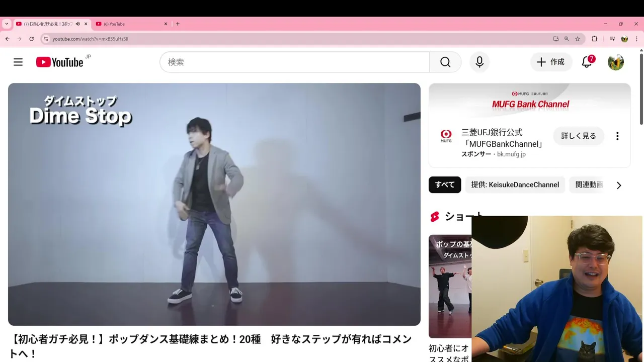Open the ポップの基礎 Shorts thumbnail

450,286
